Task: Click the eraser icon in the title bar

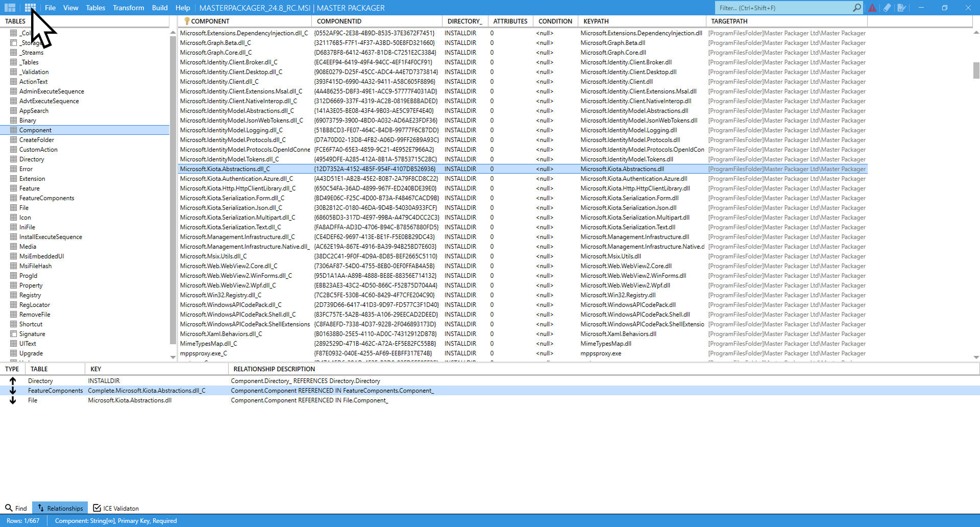Action: click(887, 8)
